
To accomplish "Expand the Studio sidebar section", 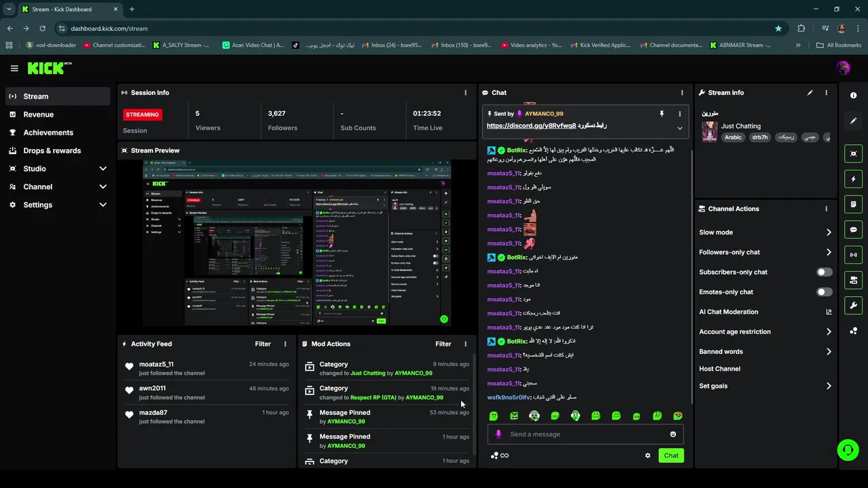I will click(103, 169).
